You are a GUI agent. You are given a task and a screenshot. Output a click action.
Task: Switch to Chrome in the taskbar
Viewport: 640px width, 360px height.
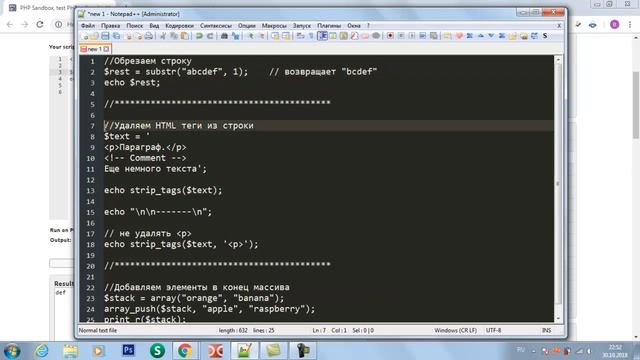click(x=185, y=351)
